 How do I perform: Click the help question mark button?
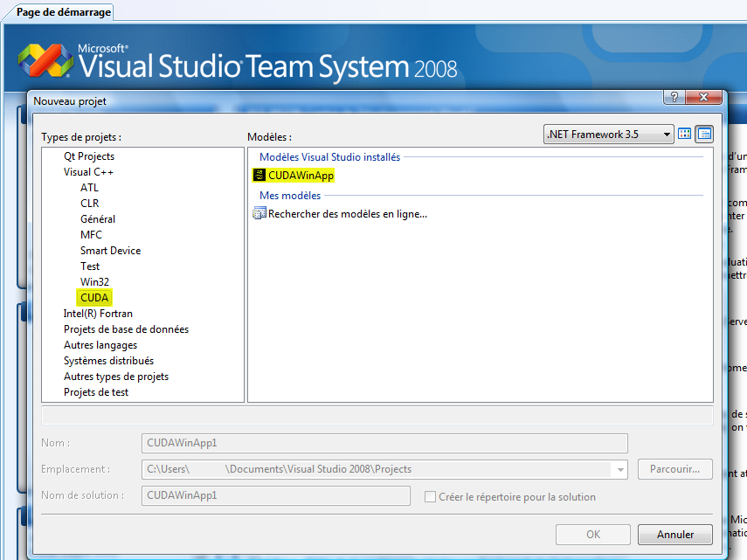click(674, 98)
